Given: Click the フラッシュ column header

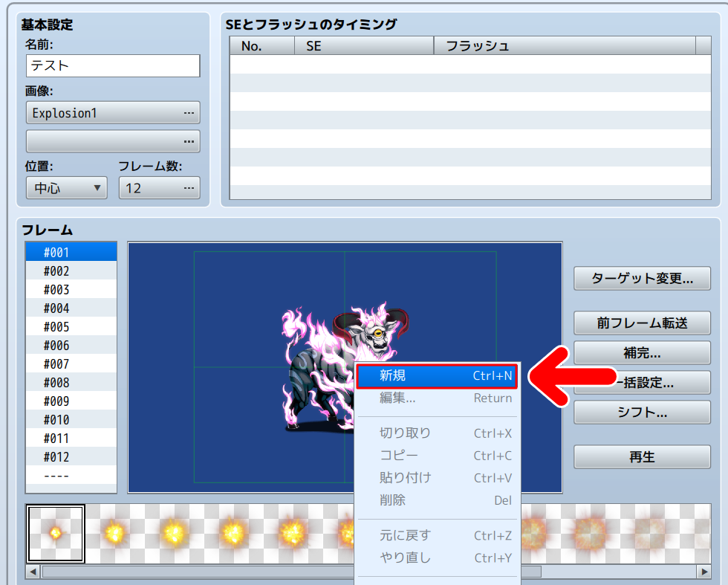Looking at the screenshot, I should [x=565, y=46].
